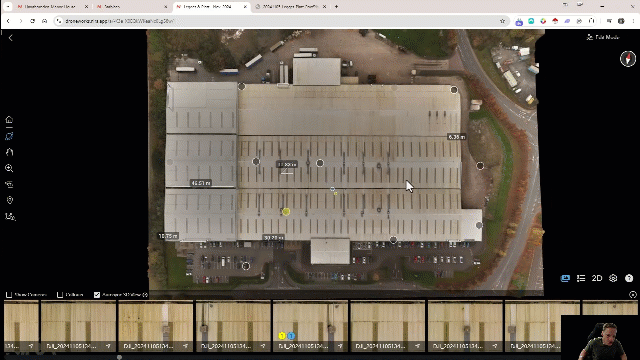Toggle the 2D view mode

[597, 278]
